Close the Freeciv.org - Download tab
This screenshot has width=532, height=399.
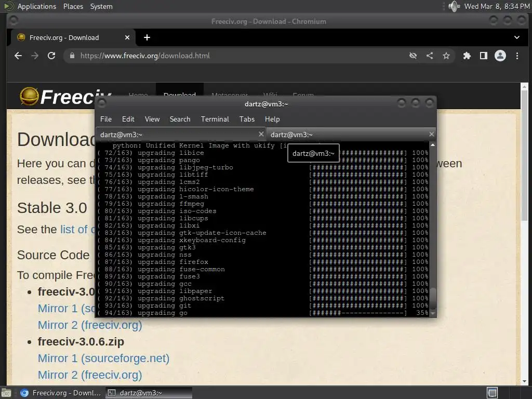127,37
